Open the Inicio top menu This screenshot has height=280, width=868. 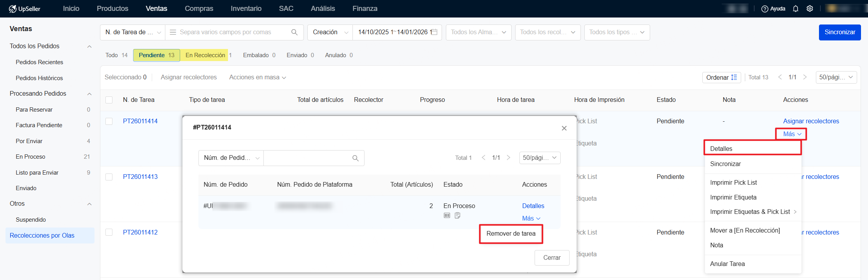click(71, 9)
